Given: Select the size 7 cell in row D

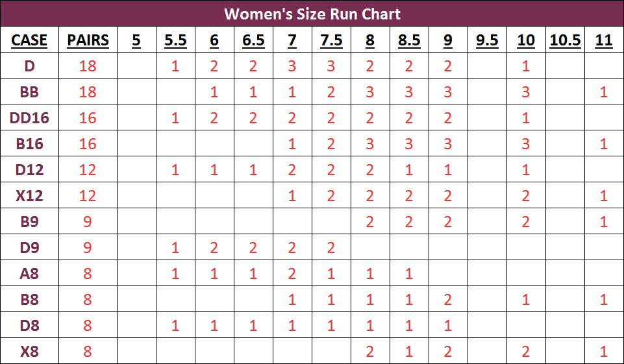Looking at the screenshot, I should coord(292,66).
